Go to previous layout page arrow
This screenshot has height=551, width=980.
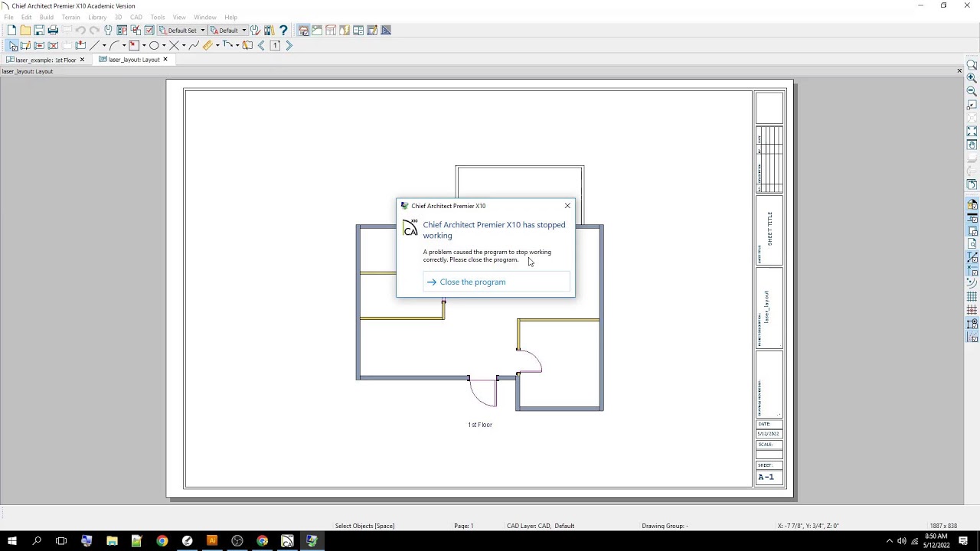261,45
